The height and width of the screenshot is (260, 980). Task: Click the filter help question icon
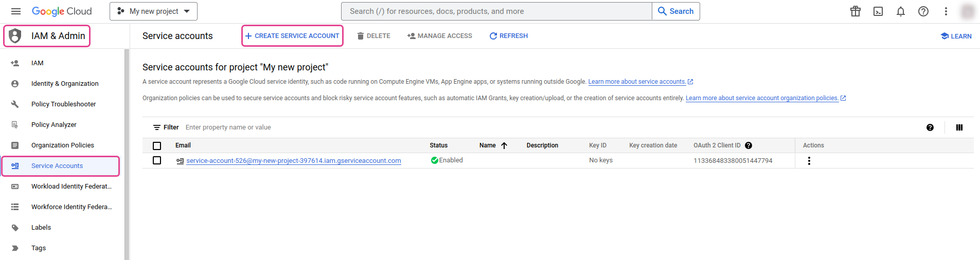[x=930, y=127]
